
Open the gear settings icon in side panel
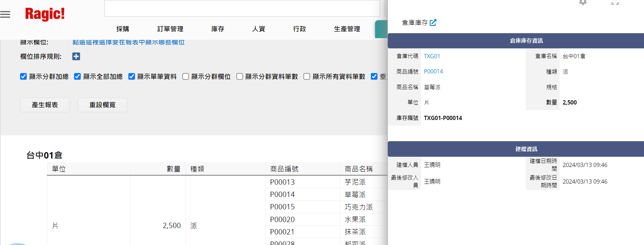pos(583,2)
